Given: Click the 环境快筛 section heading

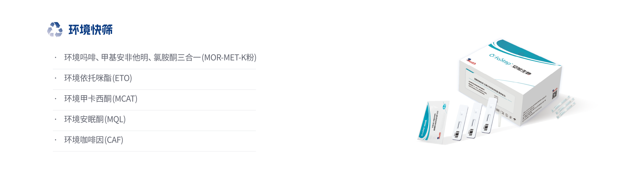Looking at the screenshot, I should 90,30.
